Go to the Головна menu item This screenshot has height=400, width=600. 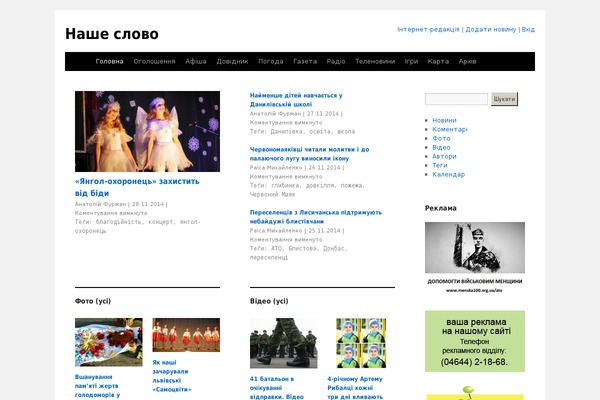tap(109, 61)
